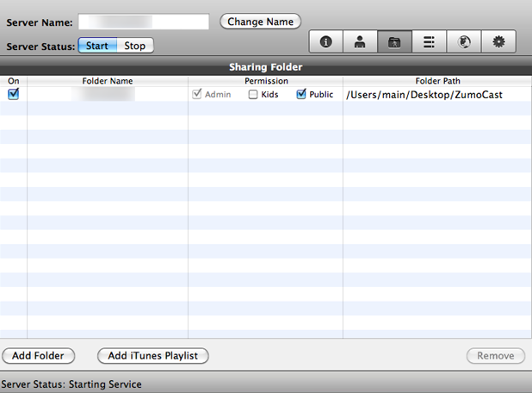This screenshot has height=393, width=532.
Task: Uncheck the Public permission checkbox
Action: [301, 95]
